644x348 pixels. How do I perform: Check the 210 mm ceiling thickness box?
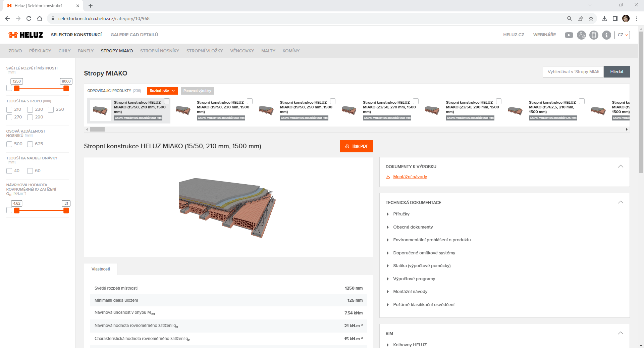tap(9, 109)
